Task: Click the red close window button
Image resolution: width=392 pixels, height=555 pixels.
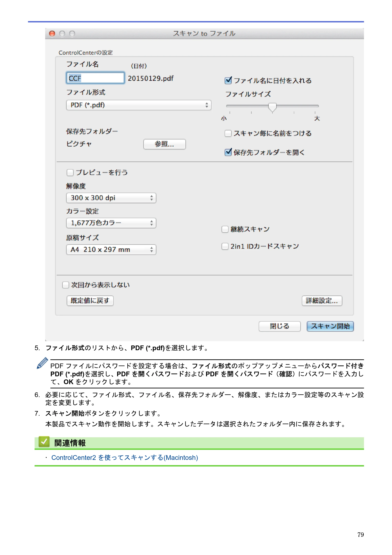Action: (x=52, y=34)
